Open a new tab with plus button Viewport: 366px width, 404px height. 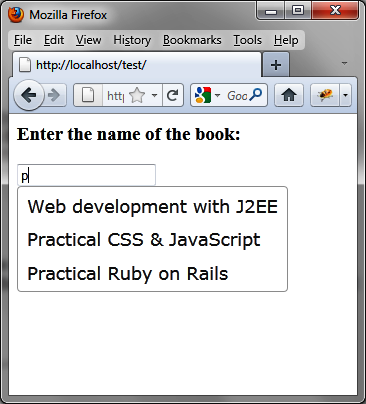click(x=276, y=65)
